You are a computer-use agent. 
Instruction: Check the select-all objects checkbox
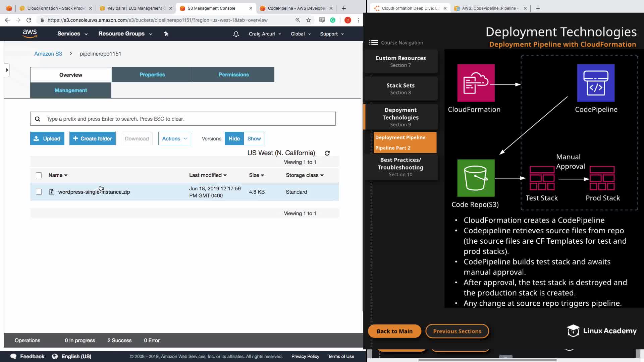39,175
